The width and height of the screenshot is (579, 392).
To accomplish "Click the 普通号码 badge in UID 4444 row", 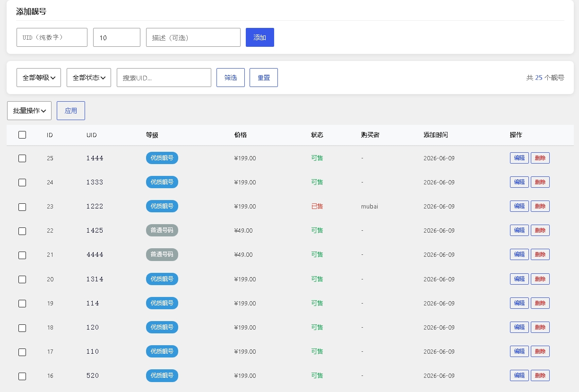I will (162, 254).
